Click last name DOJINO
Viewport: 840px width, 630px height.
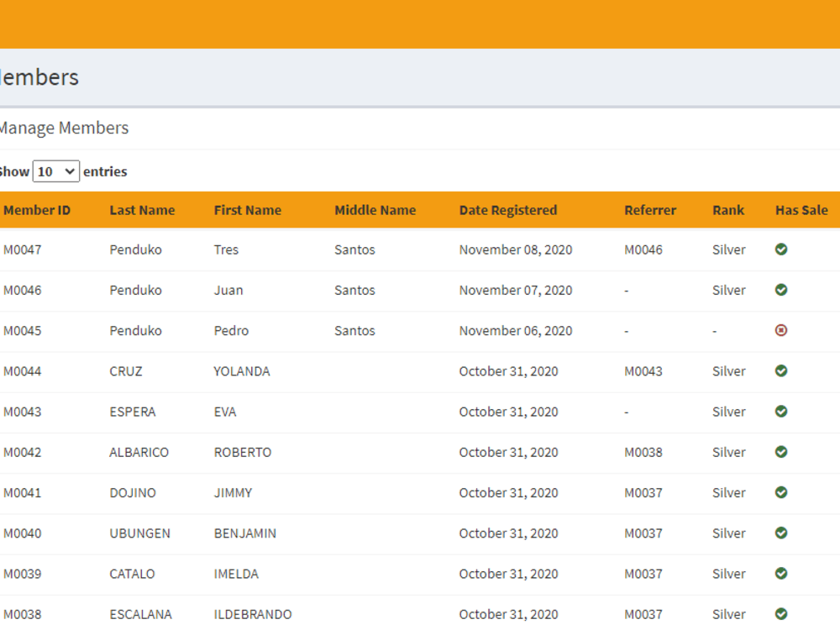(x=133, y=493)
